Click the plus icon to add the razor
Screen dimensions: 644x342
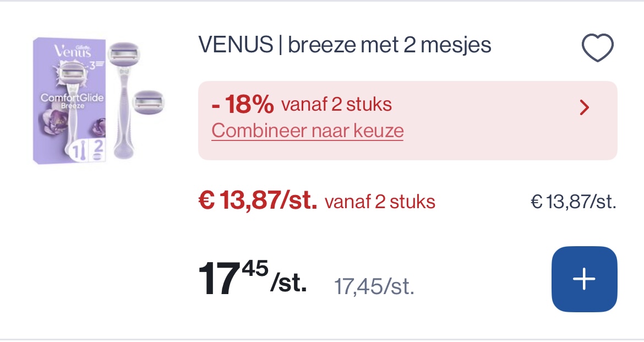584,279
